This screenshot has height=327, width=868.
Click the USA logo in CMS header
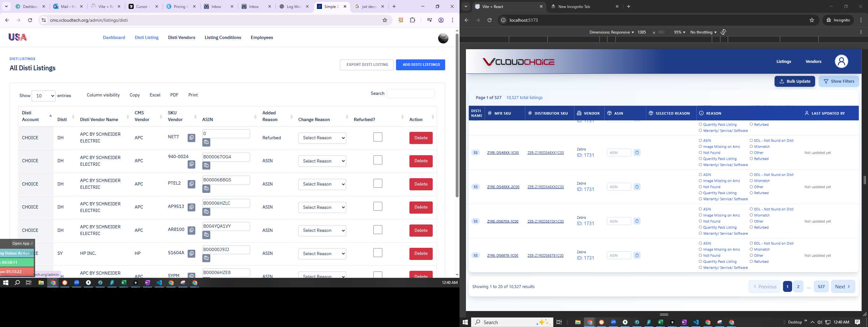[x=18, y=37]
